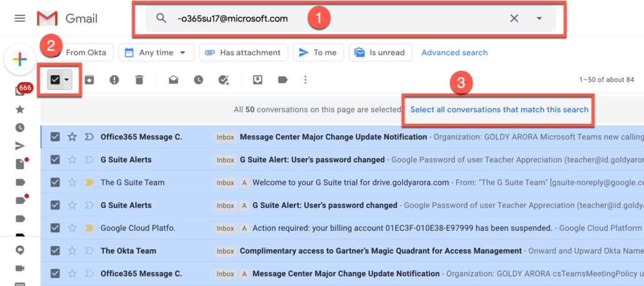
Task: Open Drafts icon in the sidebar
Action: (x=21, y=163)
